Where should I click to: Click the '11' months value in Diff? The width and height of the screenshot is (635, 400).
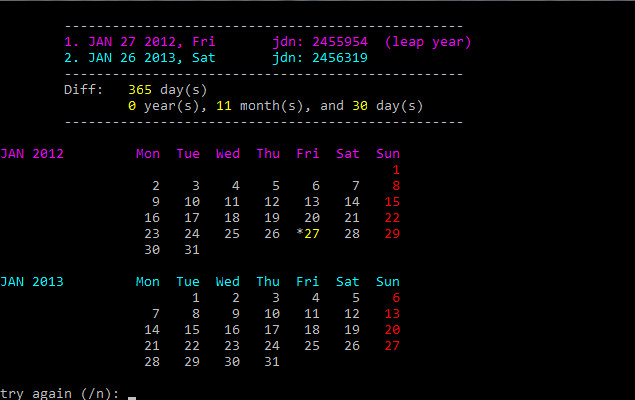point(224,106)
